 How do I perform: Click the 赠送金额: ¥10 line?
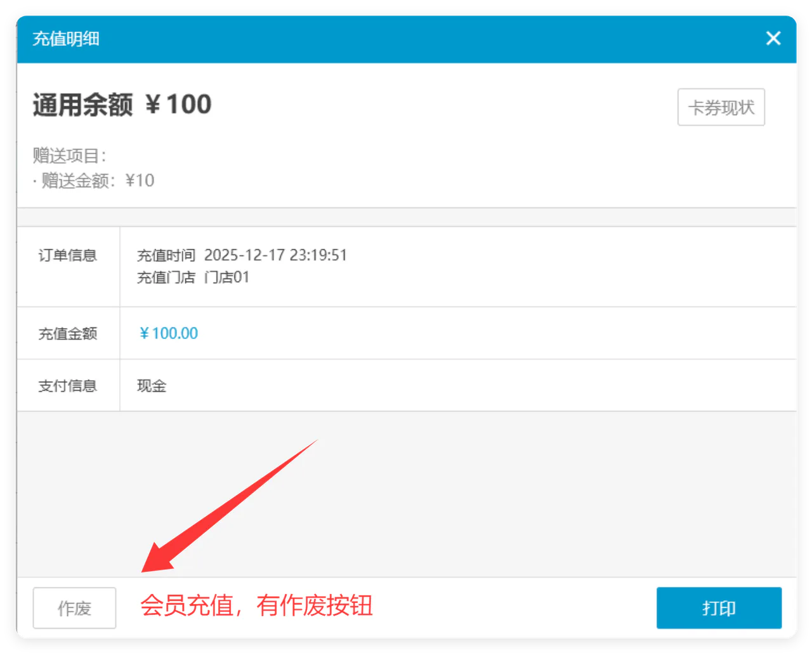pyautogui.click(x=94, y=181)
